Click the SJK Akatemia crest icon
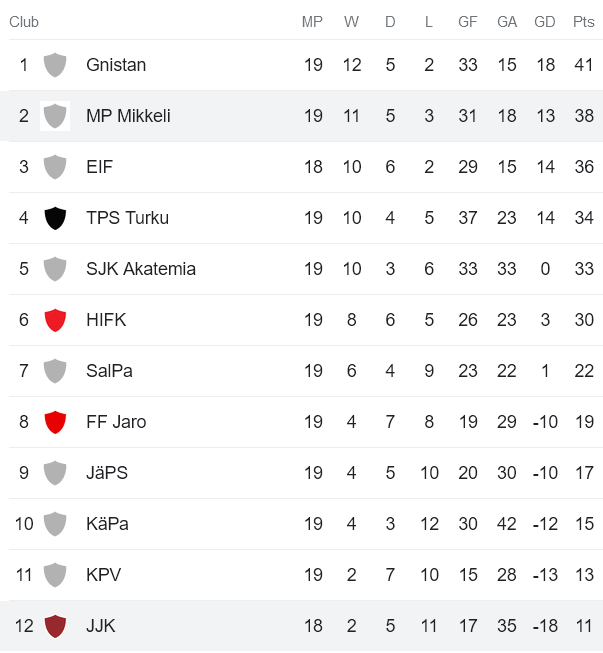This screenshot has width=603, height=653. pos(55,269)
